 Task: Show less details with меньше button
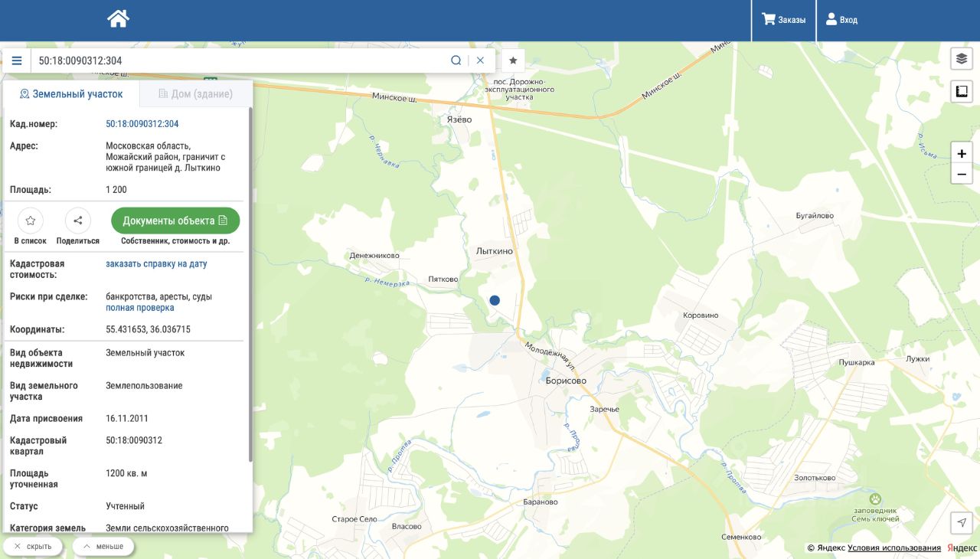tap(103, 546)
